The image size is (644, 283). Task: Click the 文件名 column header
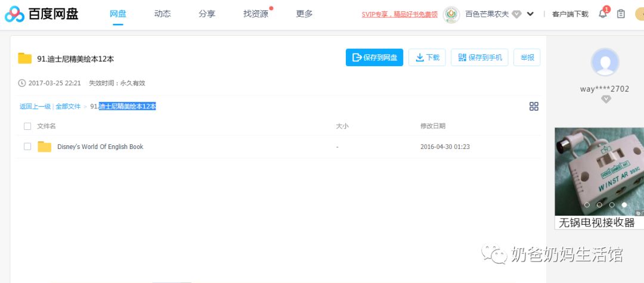[47, 126]
